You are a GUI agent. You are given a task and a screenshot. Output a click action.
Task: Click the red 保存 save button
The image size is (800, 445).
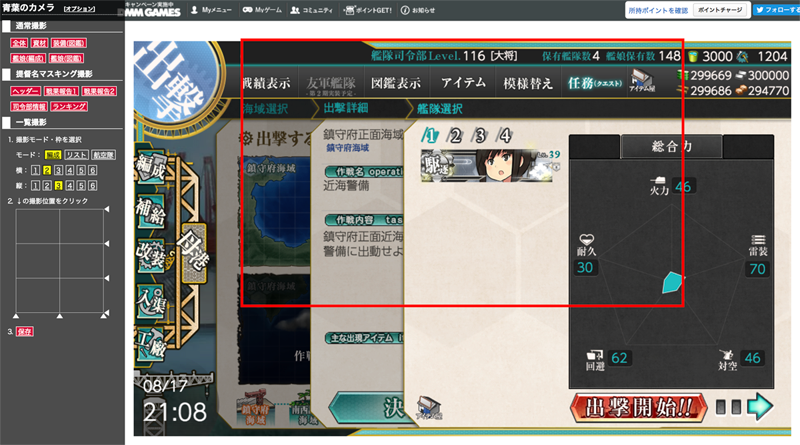(24, 331)
